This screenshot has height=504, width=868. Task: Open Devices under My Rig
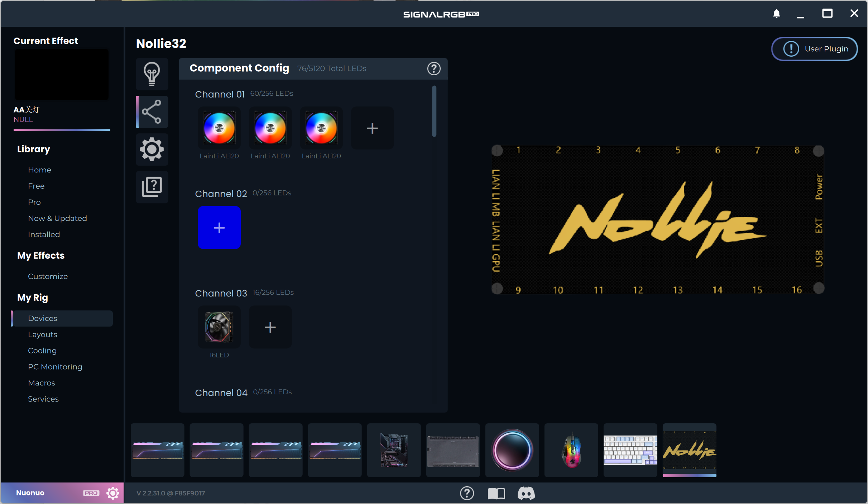(62, 318)
